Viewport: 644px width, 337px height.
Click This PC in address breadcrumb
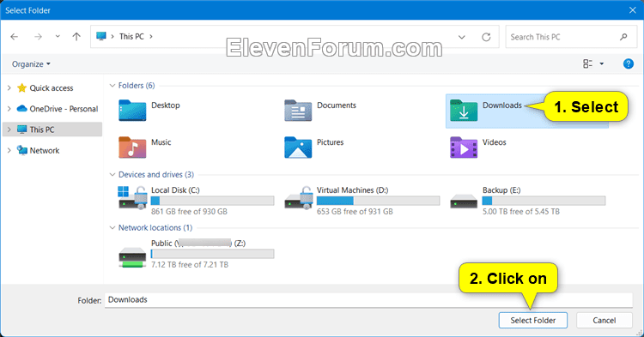(131, 37)
